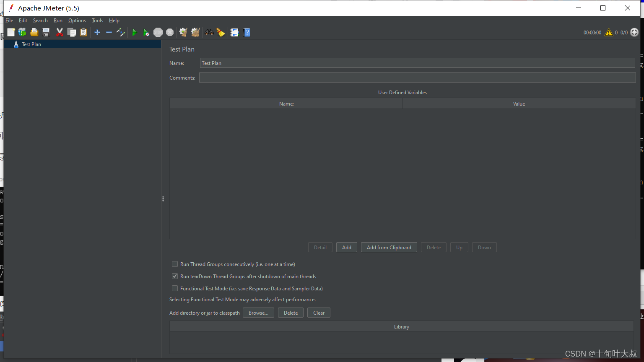Click the Help question mark icon
The image size is (644, 362).
pyautogui.click(x=247, y=32)
